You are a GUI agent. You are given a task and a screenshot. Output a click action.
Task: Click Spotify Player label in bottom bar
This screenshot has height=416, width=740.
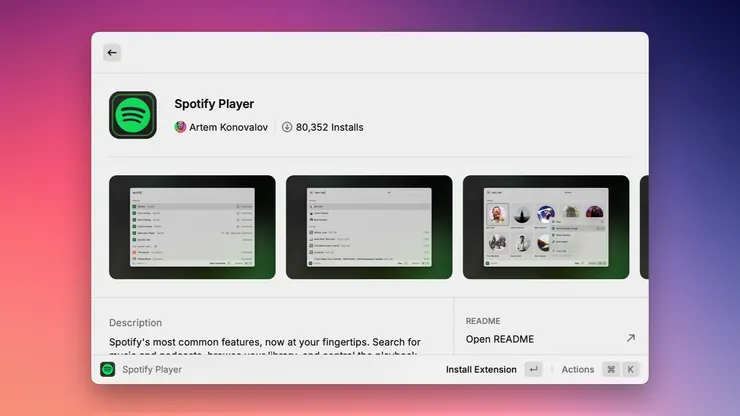[x=152, y=369]
